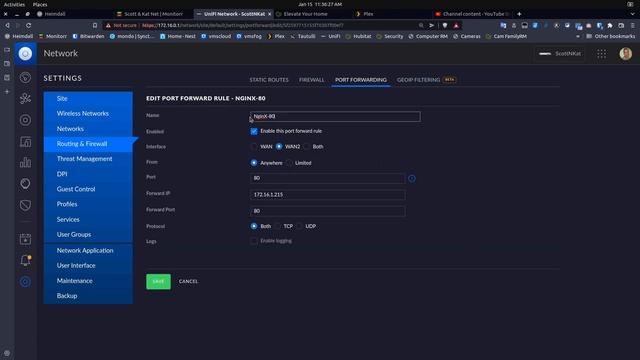Reload the browser page

click(29, 25)
